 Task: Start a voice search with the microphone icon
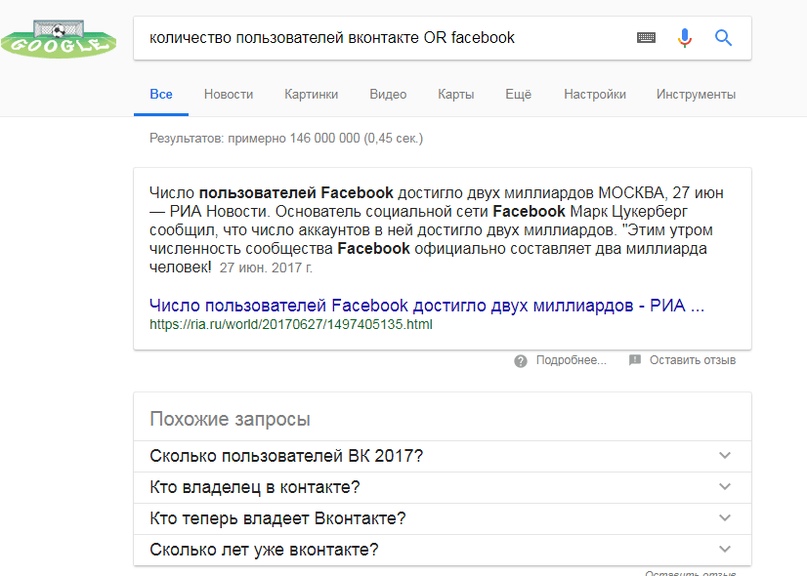pyautogui.click(x=684, y=38)
